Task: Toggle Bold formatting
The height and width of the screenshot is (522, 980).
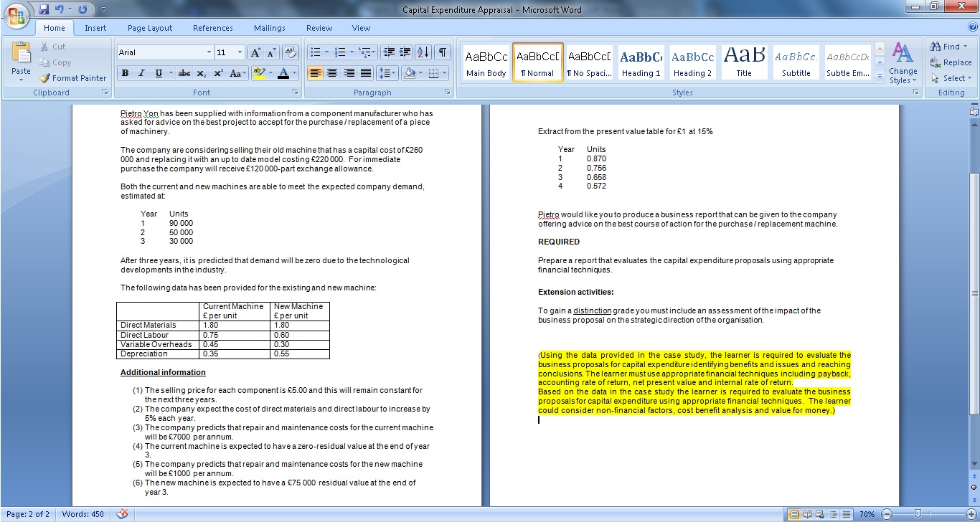Action: (126, 73)
